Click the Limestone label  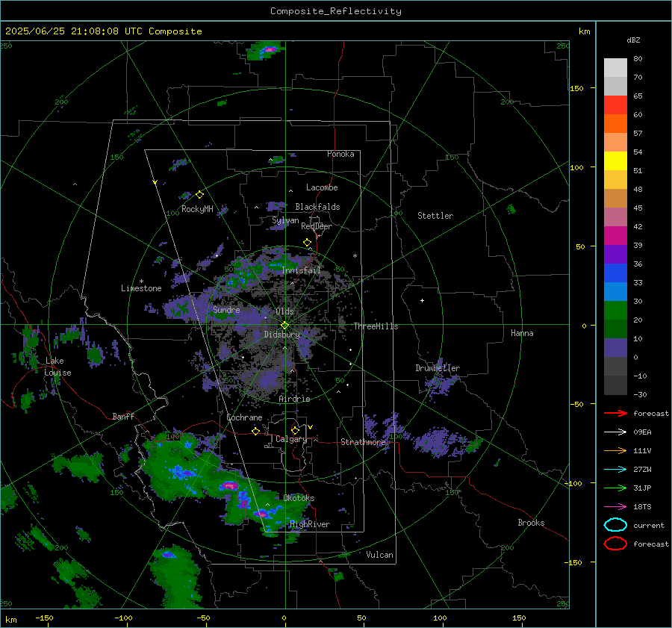pyautogui.click(x=141, y=288)
